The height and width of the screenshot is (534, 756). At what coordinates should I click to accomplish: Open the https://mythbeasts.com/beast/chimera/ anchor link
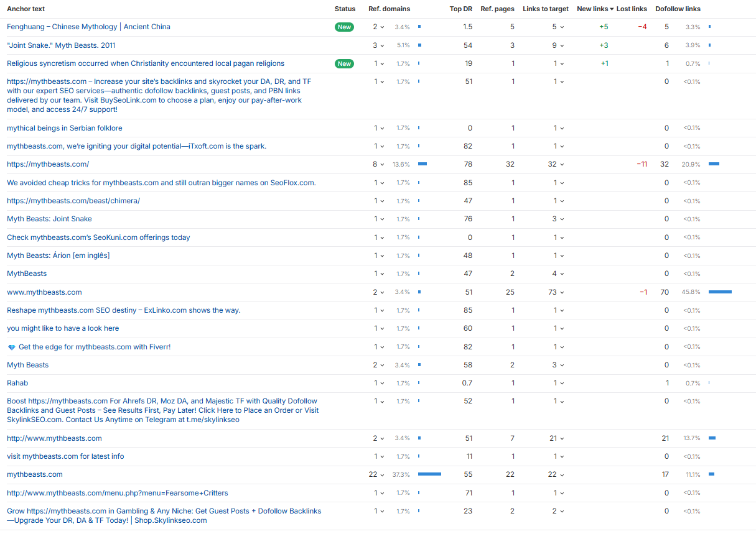tap(73, 201)
